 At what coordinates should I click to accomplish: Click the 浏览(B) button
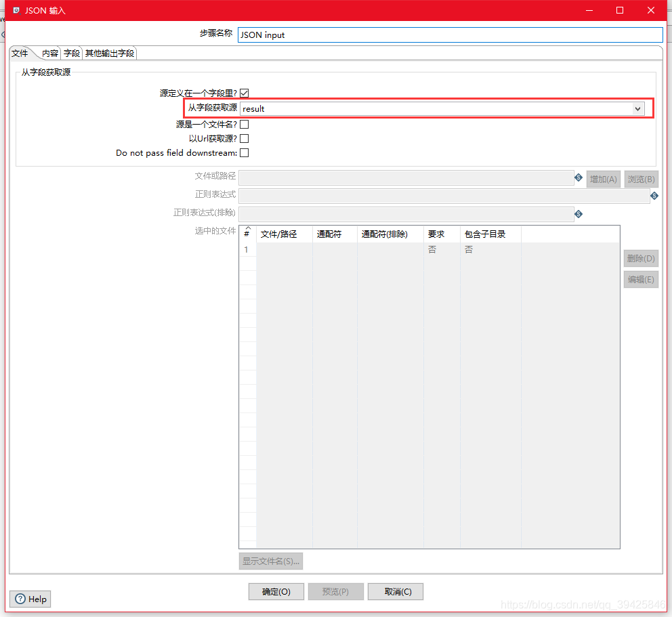click(x=641, y=178)
